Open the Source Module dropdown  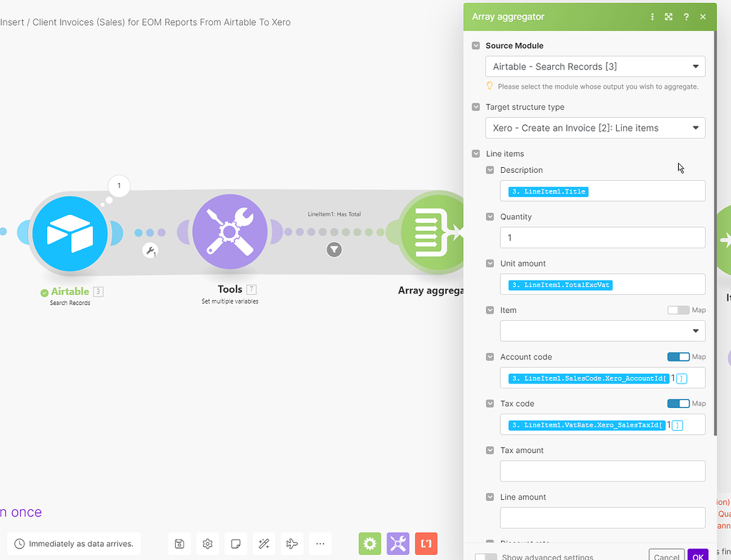(x=595, y=66)
